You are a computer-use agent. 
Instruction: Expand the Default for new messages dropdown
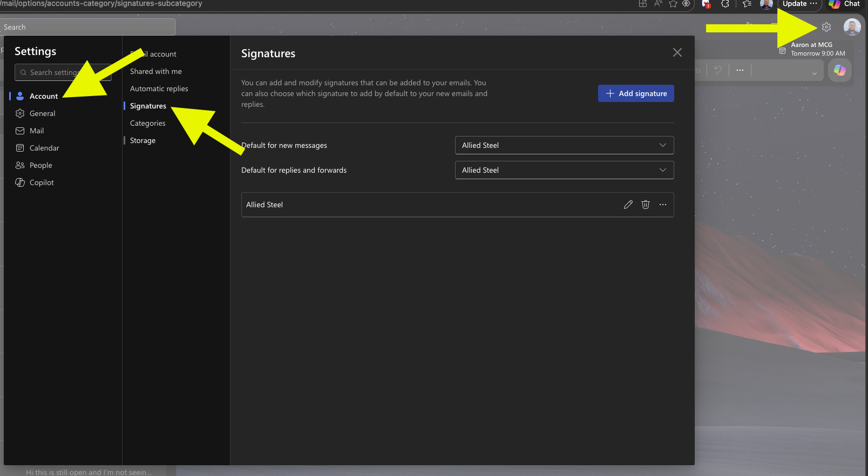click(x=564, y=145)
